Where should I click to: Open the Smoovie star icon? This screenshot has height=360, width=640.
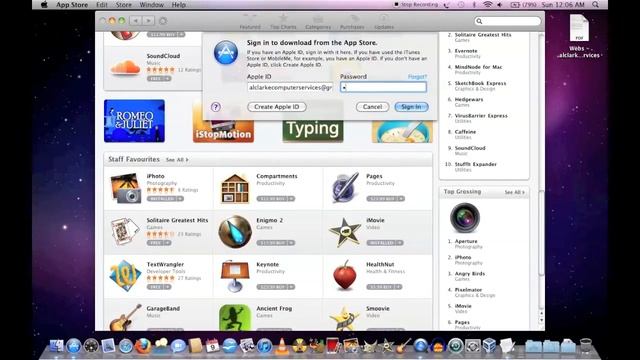344,319
